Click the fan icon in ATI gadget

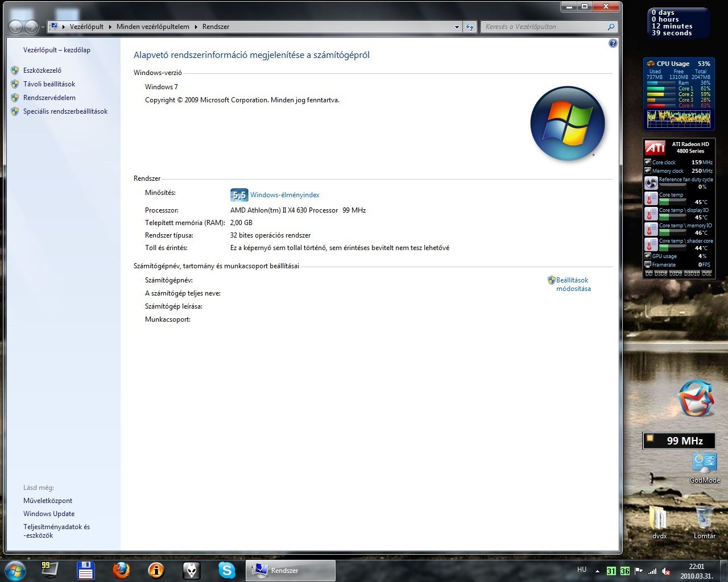click(x=651, y=183)
